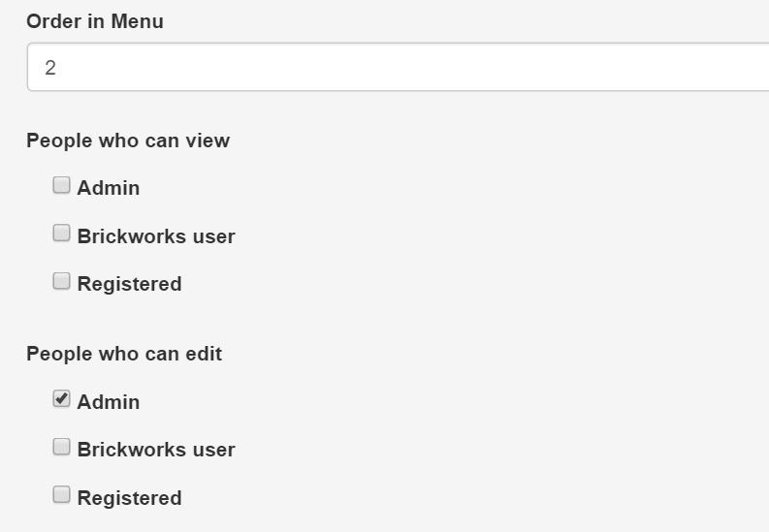Viewport: 769px width, 532px height.
Task: Tick Brickworks user box in view permissions
Action: (x=61, y=234)
